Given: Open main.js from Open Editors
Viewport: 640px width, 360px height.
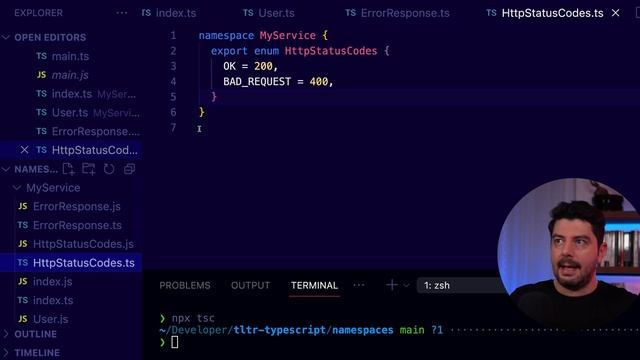Looking at the screenshot, I should point(70,75).
